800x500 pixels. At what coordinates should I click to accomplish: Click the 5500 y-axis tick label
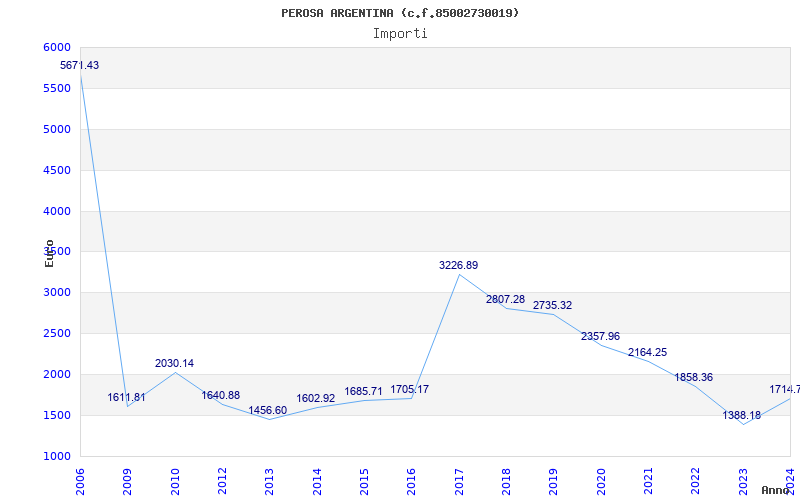pos(57,88)
